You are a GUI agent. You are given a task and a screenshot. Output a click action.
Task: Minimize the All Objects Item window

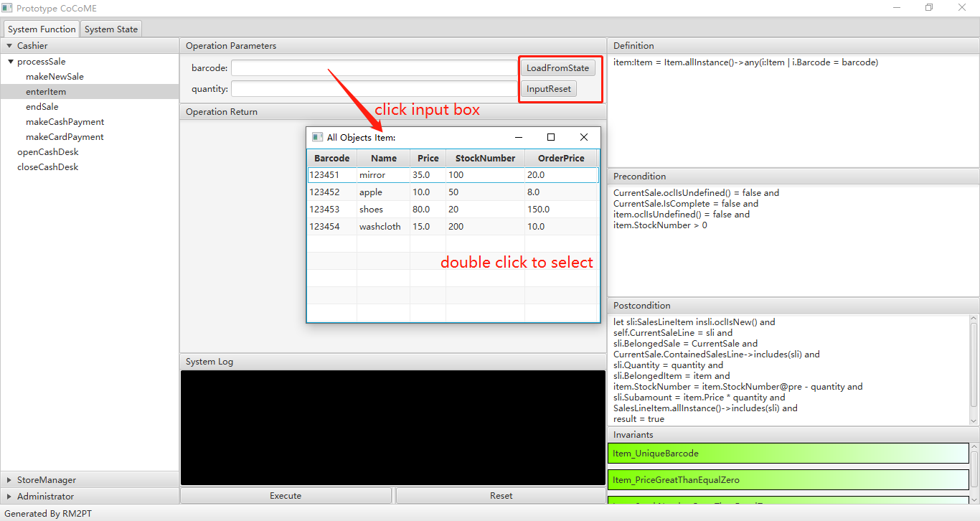click(519, 137)
